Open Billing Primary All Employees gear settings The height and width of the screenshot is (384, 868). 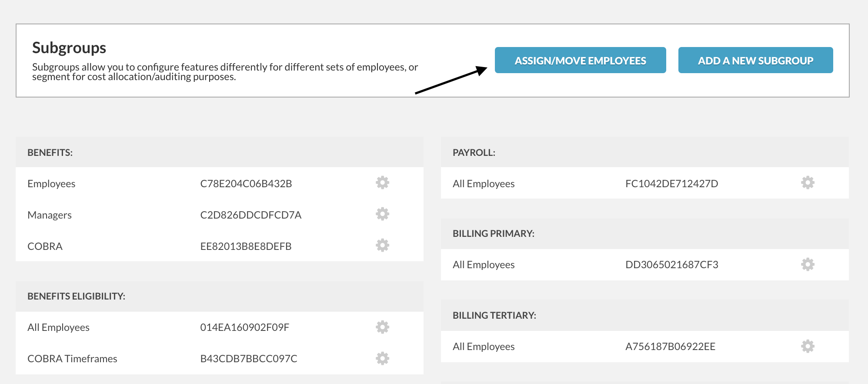808,265
